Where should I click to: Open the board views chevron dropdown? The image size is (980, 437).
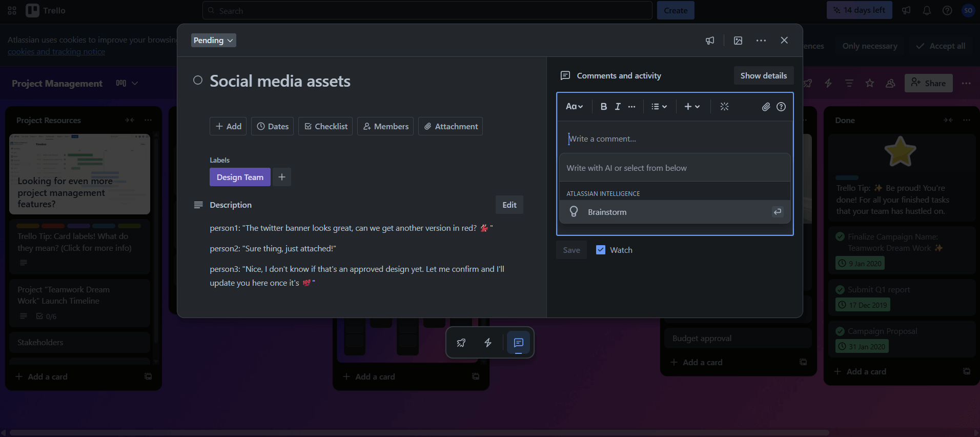coord(135,83)
